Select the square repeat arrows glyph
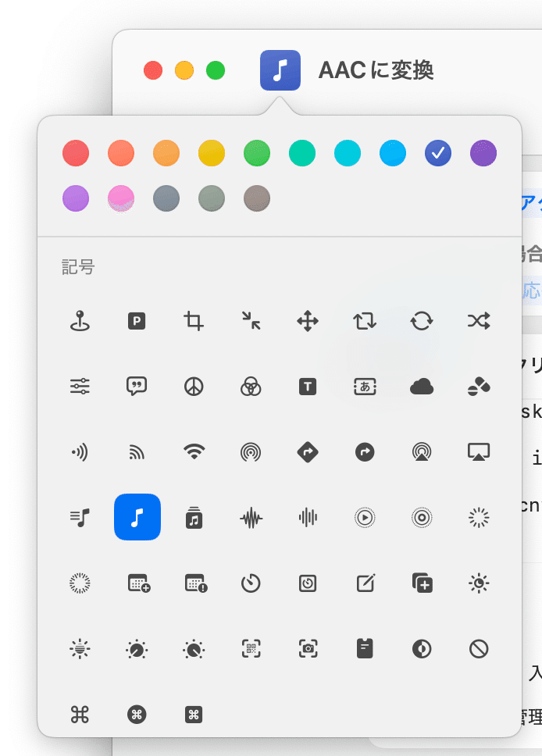The height and width of the screenshot is (756, 542). pyautogui.click(x=365, y=321)
